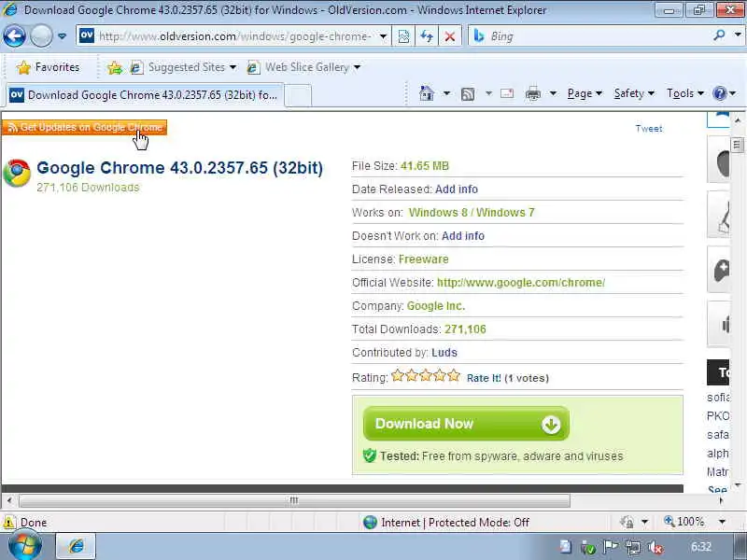Click the warning icon in status bar
Viewport: 747px width, 560px height.
pyautogui.click(x=8, y=523)
